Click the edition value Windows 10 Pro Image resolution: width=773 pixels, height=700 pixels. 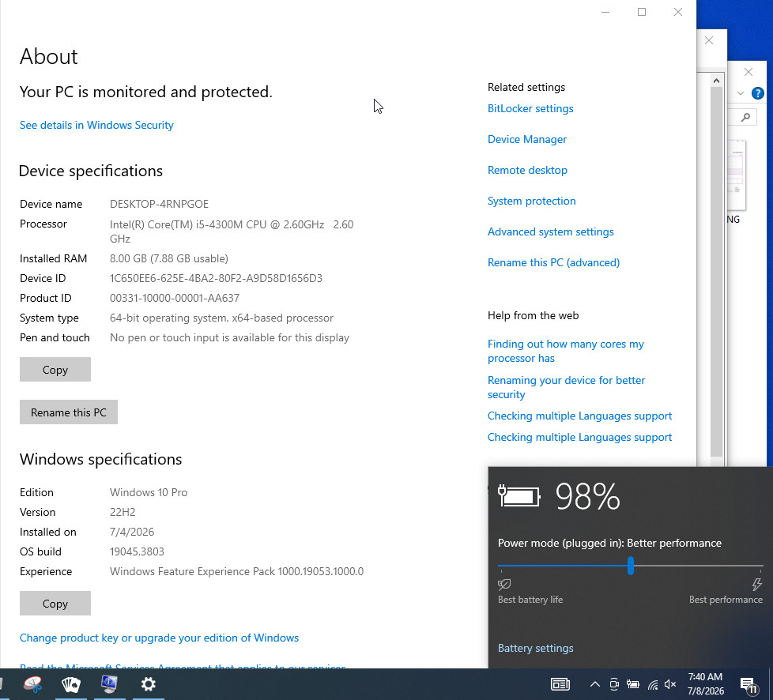(149, 492)
